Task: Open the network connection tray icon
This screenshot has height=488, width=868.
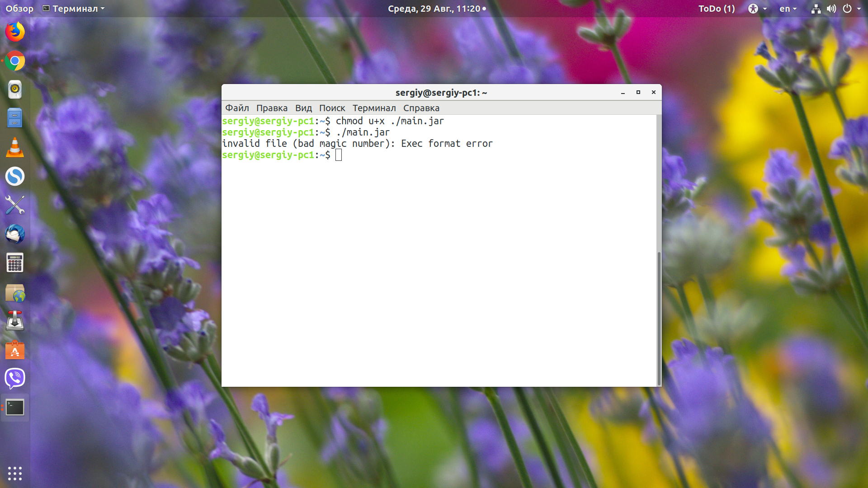Action: tap(816, 9)
